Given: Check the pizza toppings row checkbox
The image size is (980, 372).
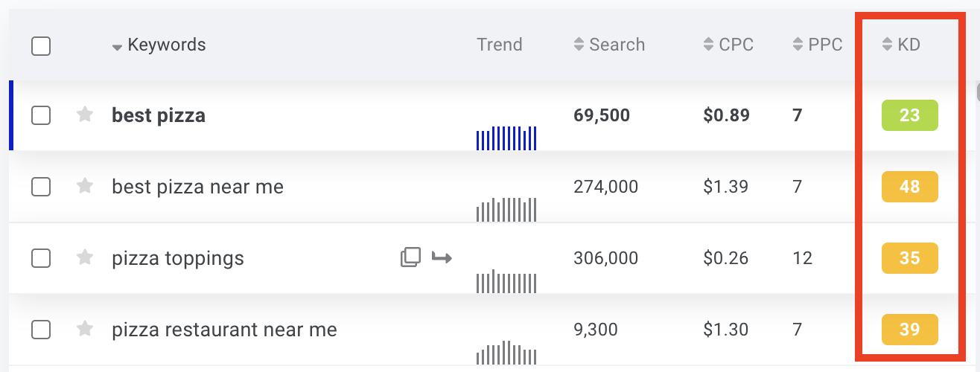Looking at the screenshot, I should point(41,258).
